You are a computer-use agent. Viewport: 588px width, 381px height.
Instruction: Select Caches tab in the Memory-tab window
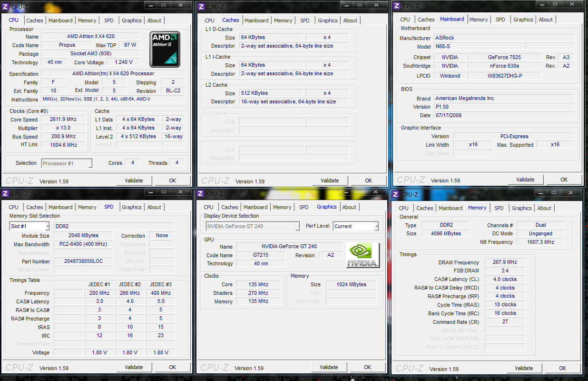[425, 208]
